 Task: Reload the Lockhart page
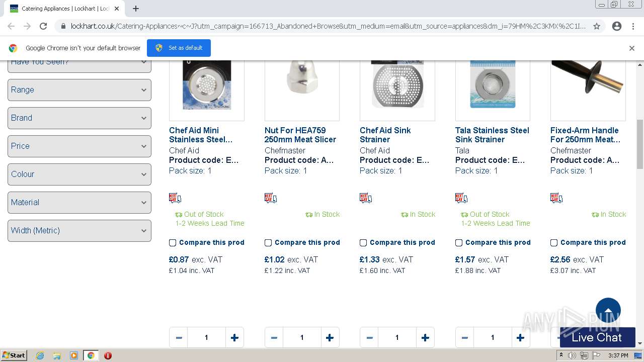[x=43, y=26]
